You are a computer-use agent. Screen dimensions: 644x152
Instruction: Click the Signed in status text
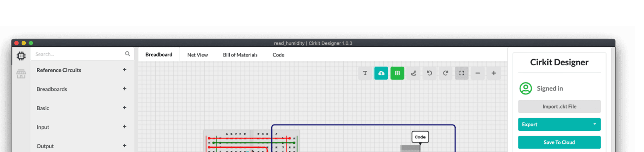pos(550,88)
